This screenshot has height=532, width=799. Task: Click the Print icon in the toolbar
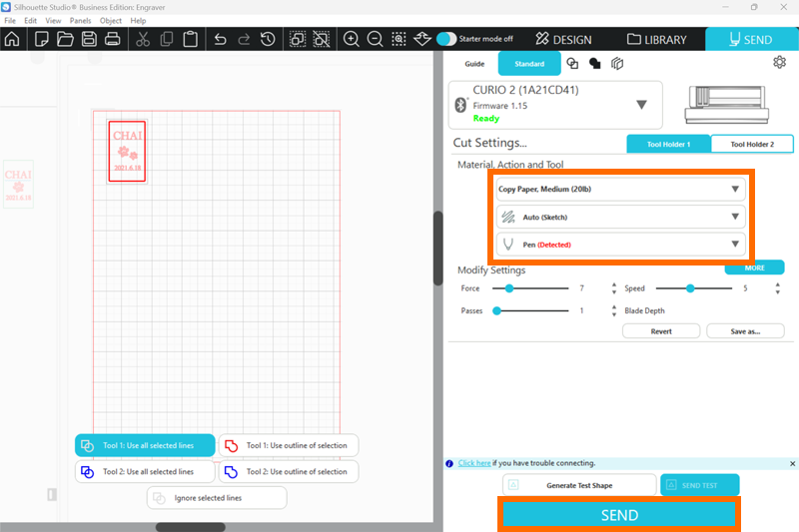tap(113, 40)
